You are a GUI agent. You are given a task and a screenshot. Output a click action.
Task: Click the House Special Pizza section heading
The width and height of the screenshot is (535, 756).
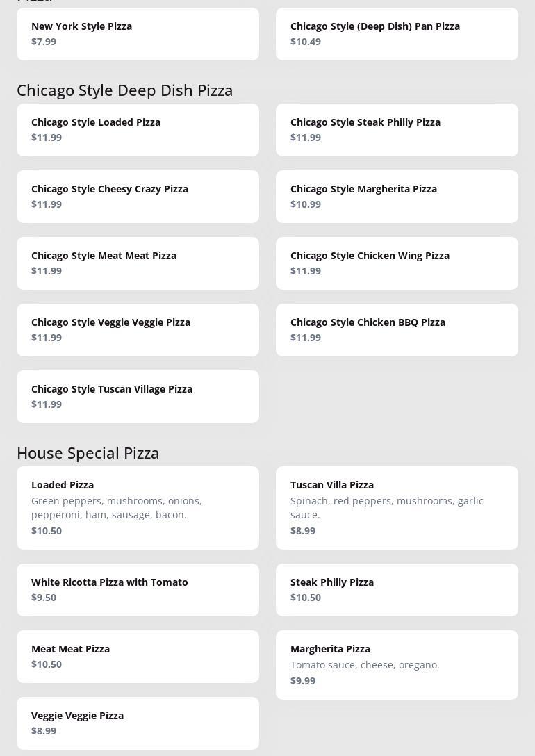88,453
